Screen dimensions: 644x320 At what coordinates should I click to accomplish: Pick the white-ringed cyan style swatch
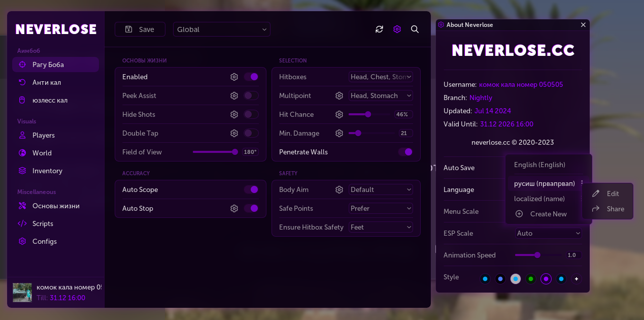516,279
